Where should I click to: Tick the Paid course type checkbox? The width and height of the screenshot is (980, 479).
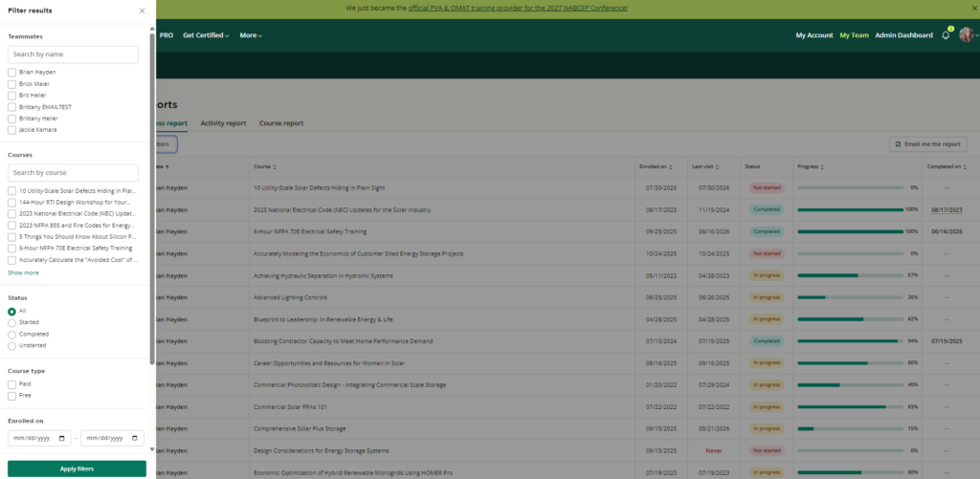[11, 384]
